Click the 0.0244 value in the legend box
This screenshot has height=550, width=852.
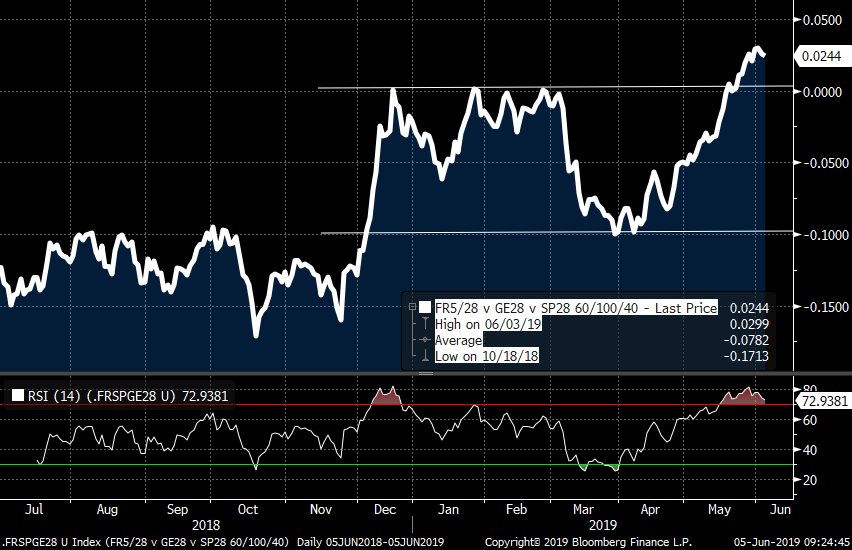[x=749, y=308]
